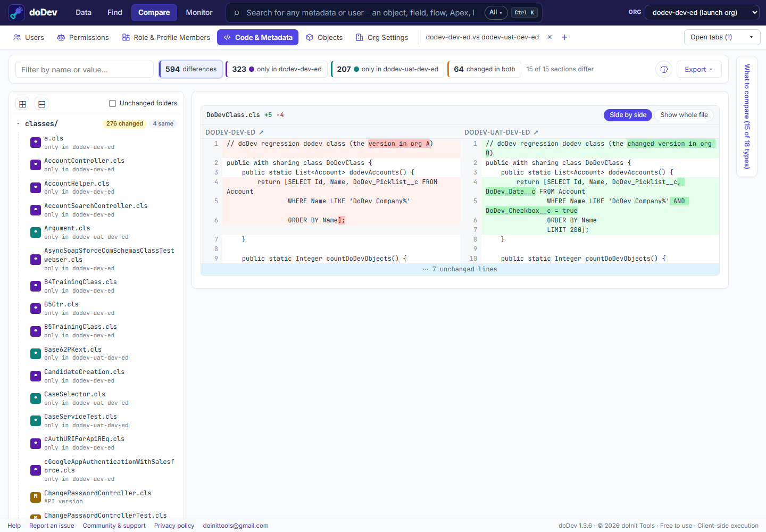Open the Find menu

(x=115, y=13)
